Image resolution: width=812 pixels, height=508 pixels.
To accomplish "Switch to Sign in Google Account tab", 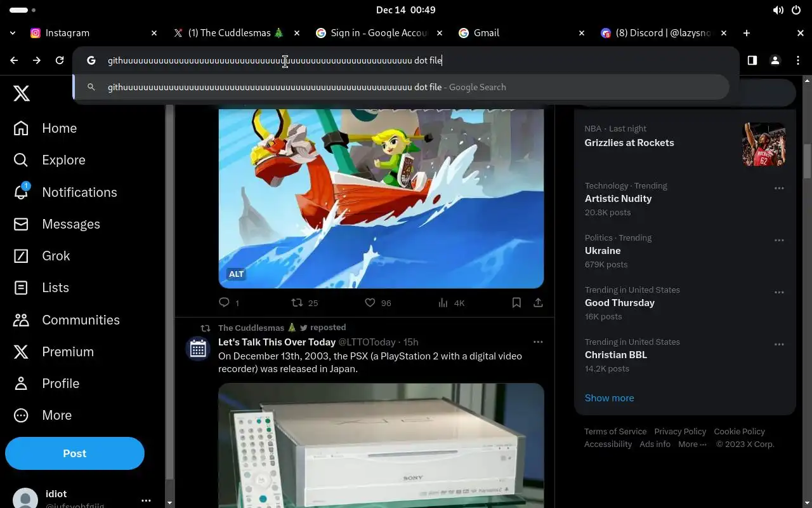I will [x=377, y=33].
